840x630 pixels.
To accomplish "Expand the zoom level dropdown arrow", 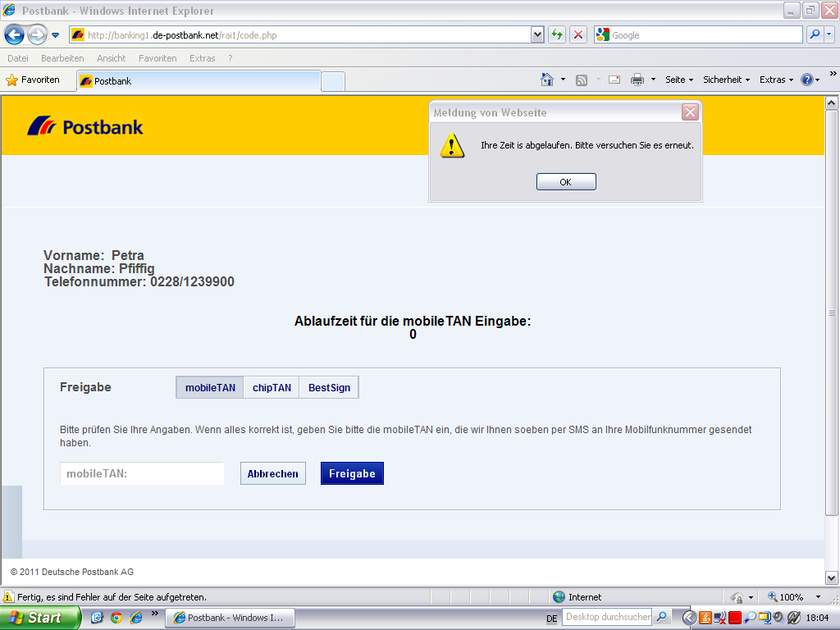I will point(818,597).
